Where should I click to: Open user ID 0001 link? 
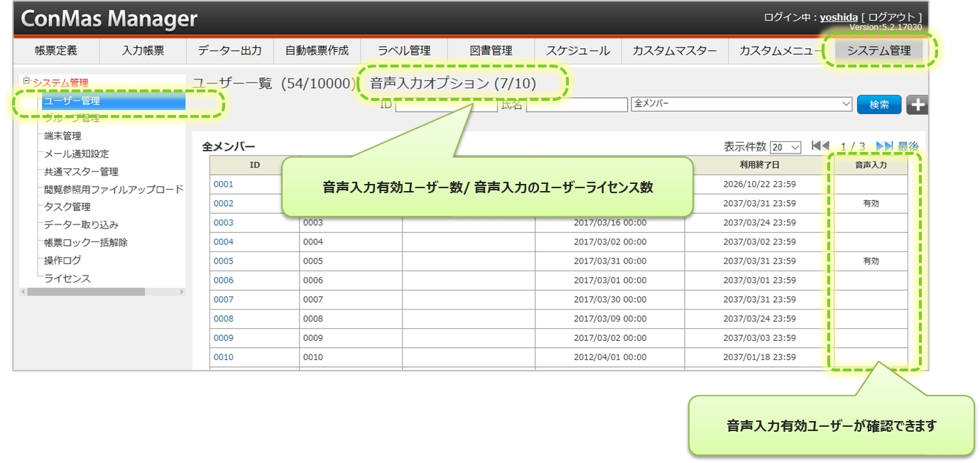click(223, 184)
